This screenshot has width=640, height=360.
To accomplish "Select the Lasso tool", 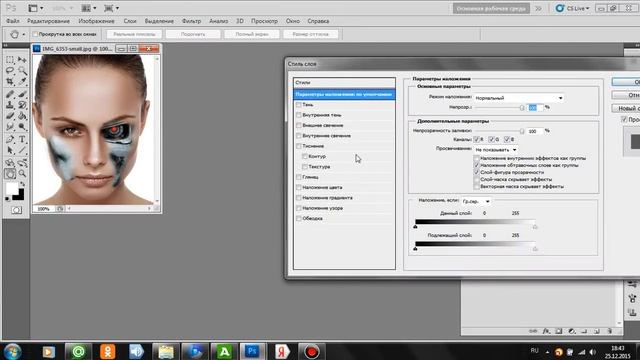I will coord(10,71).
